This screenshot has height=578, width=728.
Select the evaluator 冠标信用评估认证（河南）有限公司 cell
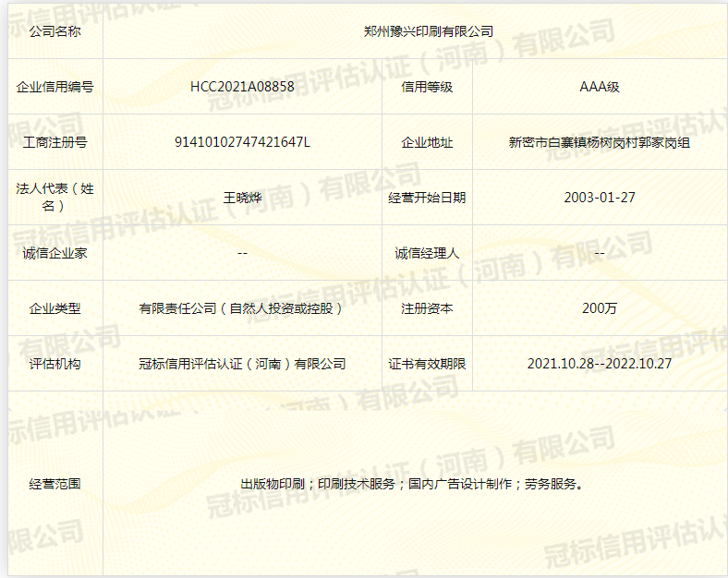tap(242, 364)
